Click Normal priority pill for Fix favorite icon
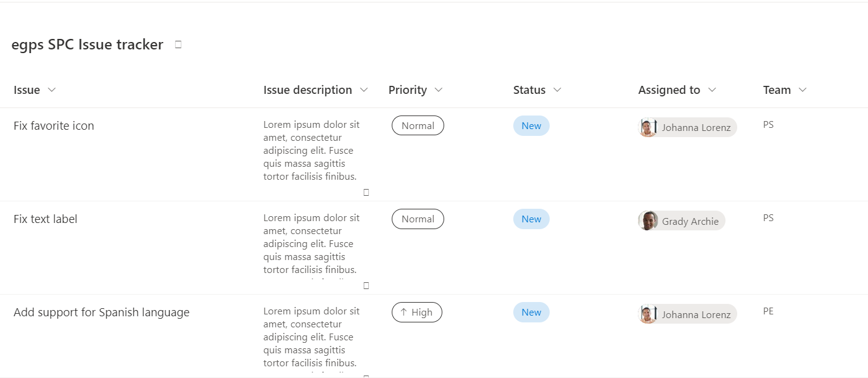The height and width of the screenshot is (378, 868). click(418, 125)
